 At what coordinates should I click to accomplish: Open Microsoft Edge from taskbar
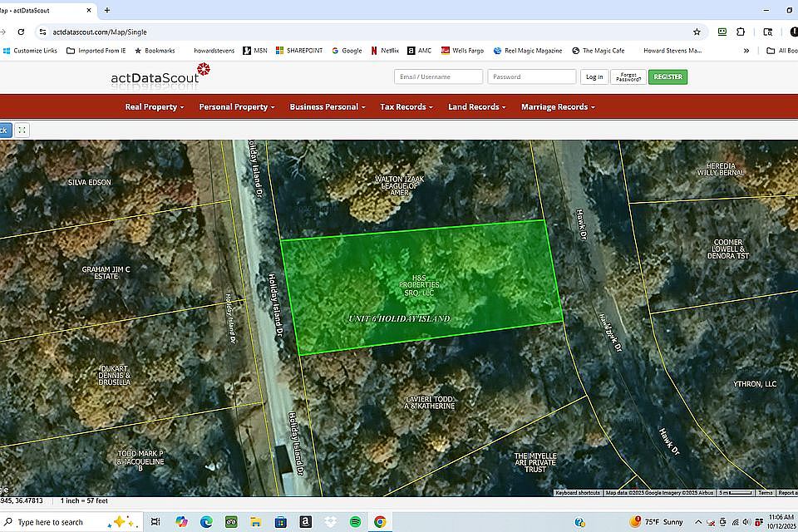pos(206,522)
